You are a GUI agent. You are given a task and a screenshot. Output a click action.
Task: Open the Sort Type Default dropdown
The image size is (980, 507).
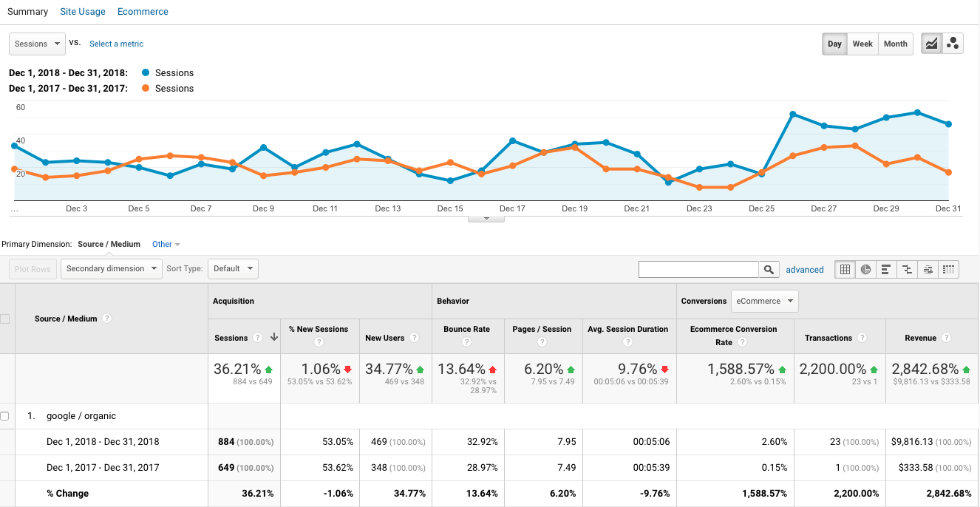pos(233,269)
